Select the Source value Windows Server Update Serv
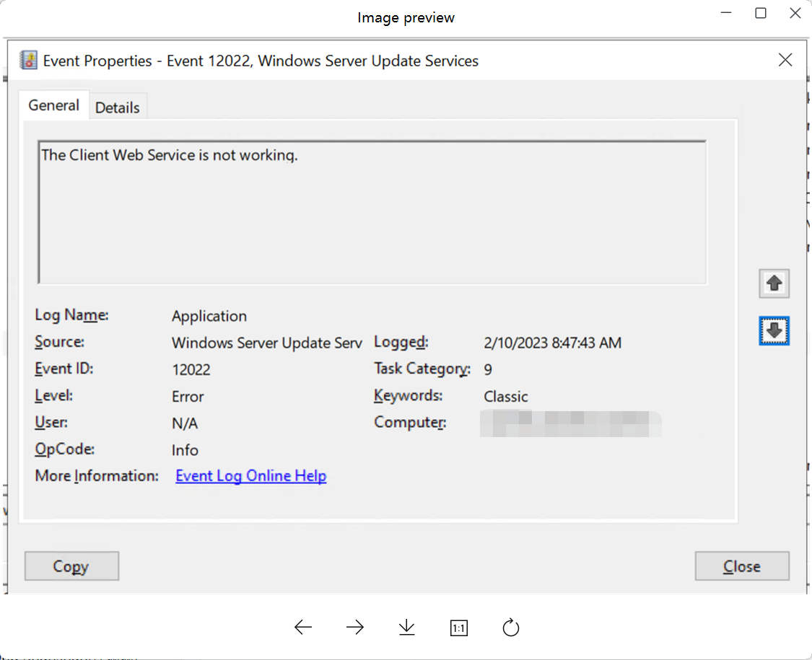The height and width of the screenshot is (660, 812). click(x=266, y=343)
